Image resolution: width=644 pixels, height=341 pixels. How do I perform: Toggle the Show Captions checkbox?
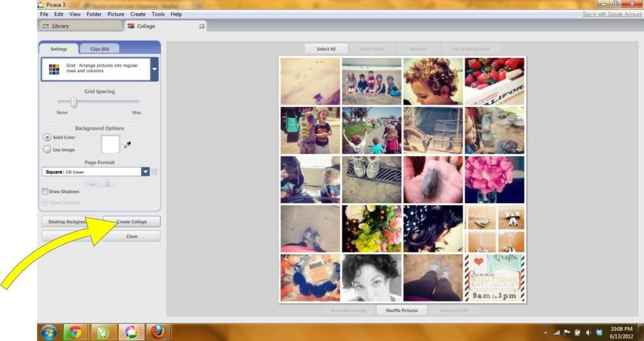(45, 203)
